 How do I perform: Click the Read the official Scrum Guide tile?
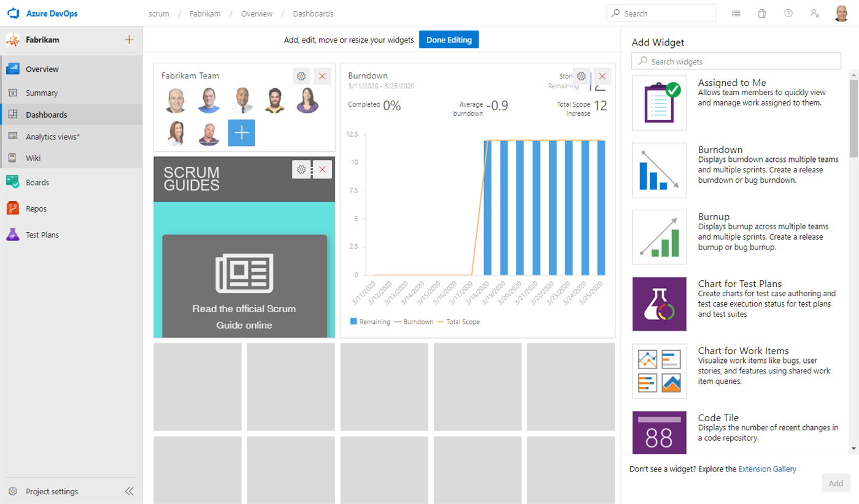pos(244,286)
